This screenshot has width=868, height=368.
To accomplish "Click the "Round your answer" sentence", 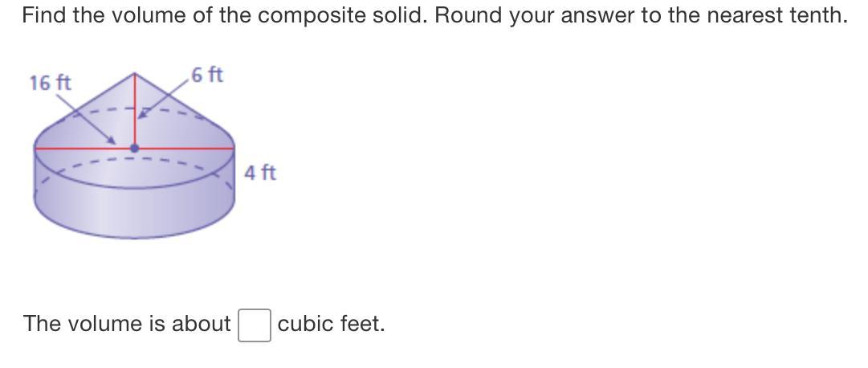I will pyautogui.click(x=642, y=14).
